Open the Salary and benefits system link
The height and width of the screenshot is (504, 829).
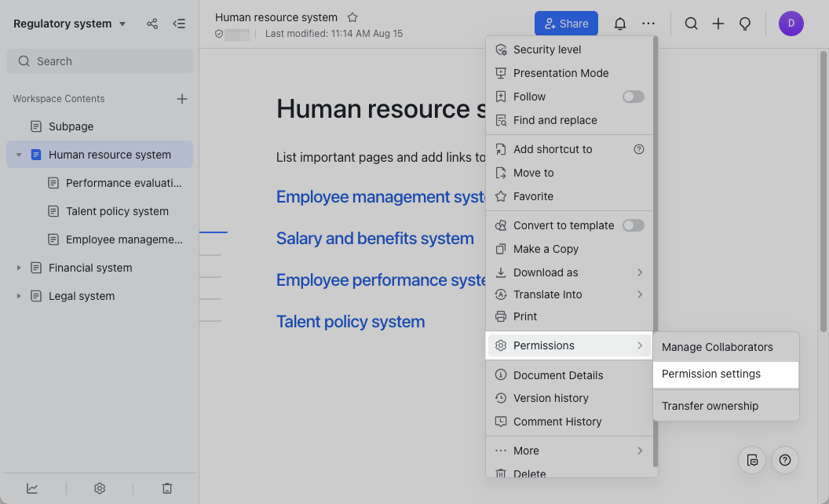[374, 239]
